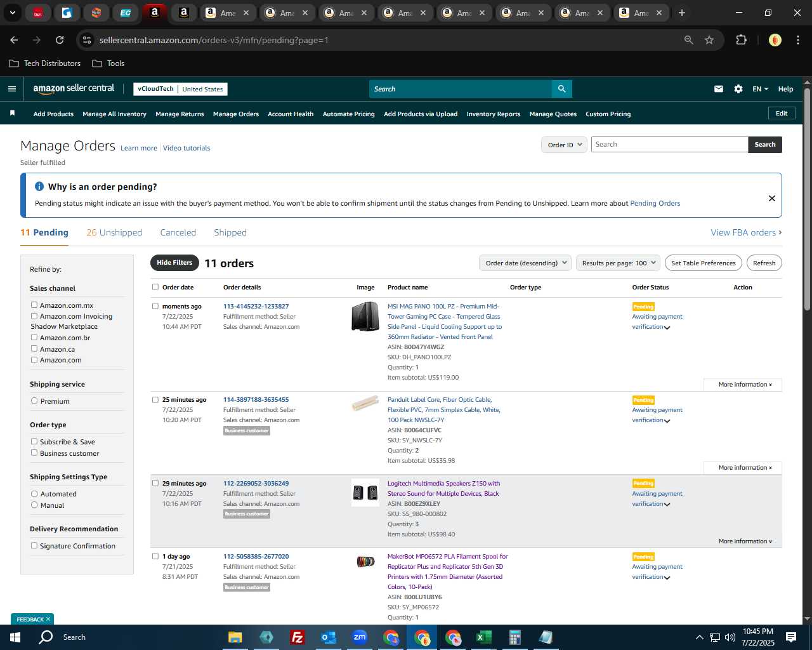Close the pending info banner

coord(772,198)
